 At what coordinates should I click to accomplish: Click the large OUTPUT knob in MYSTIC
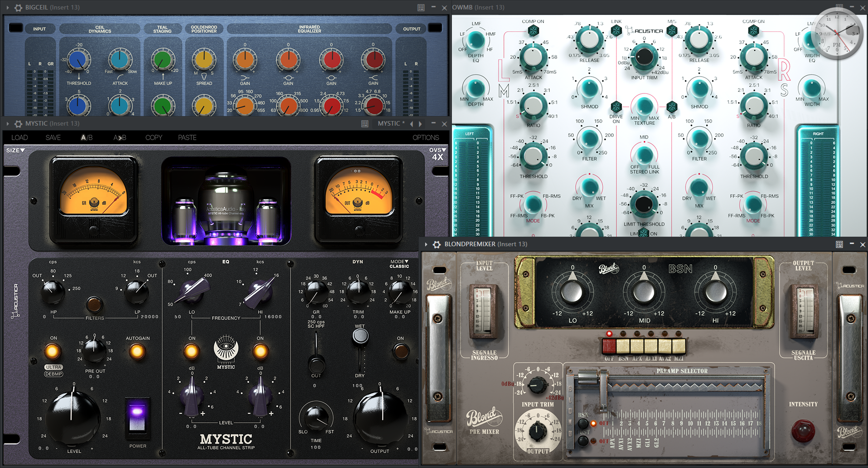380,418
